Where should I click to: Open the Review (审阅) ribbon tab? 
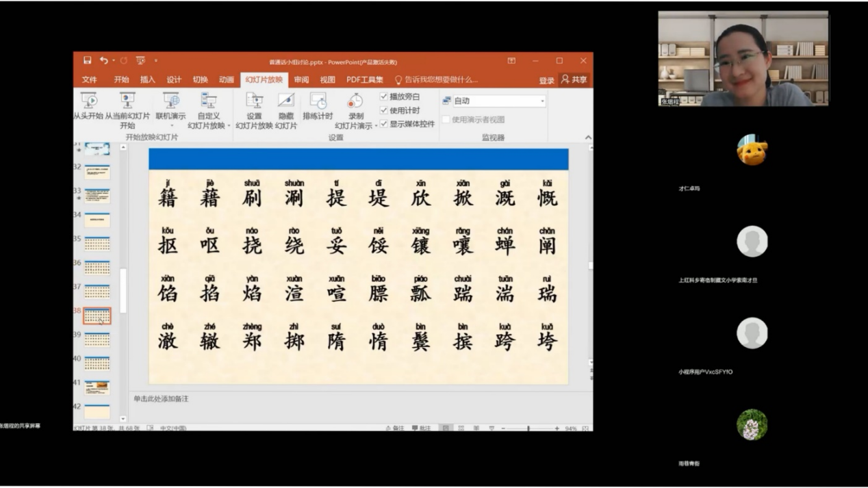coord(301,80)
